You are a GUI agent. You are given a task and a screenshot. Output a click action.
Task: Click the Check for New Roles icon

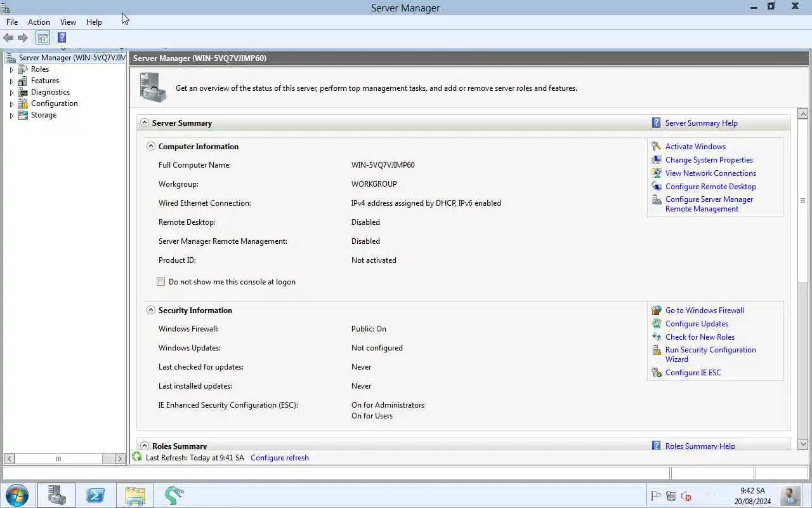click(657, 337)
